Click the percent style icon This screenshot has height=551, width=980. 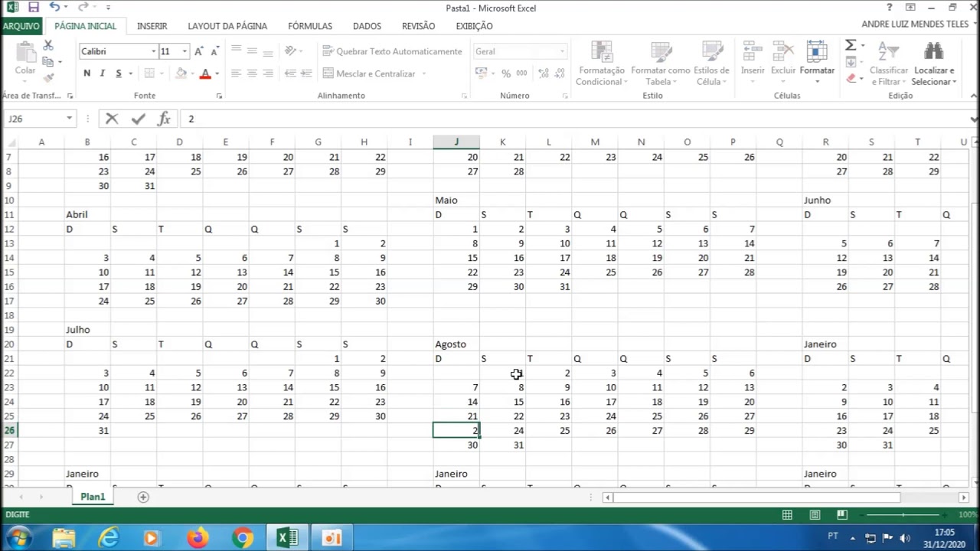[506, 73]
